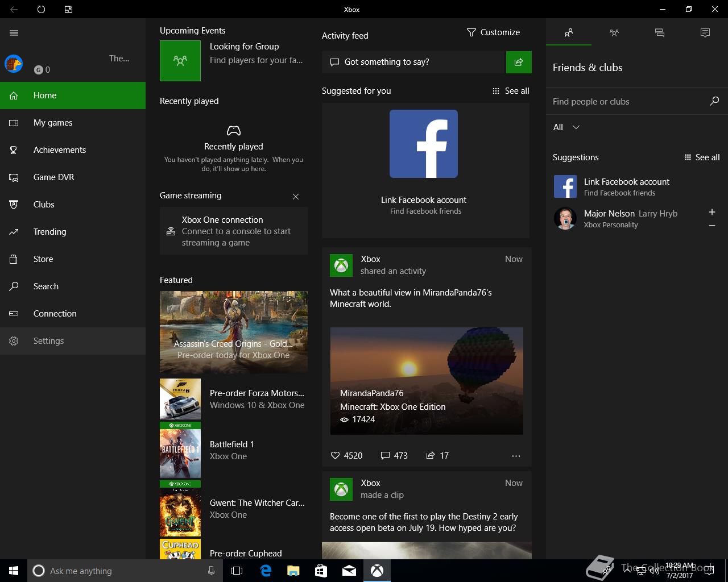Expand the All filter dropdown

point(566,127)
